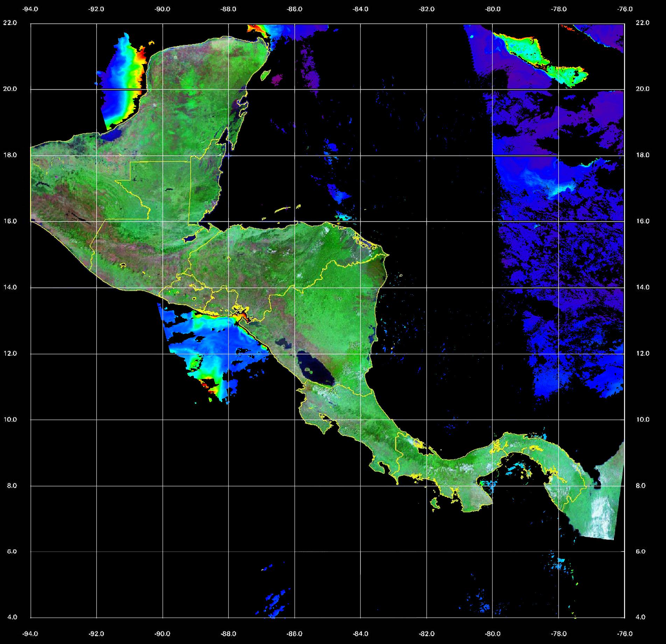Click the -90.0 longitude label on top axis
The height and width of the screenshot is (644, 666).
click(162, 9)
